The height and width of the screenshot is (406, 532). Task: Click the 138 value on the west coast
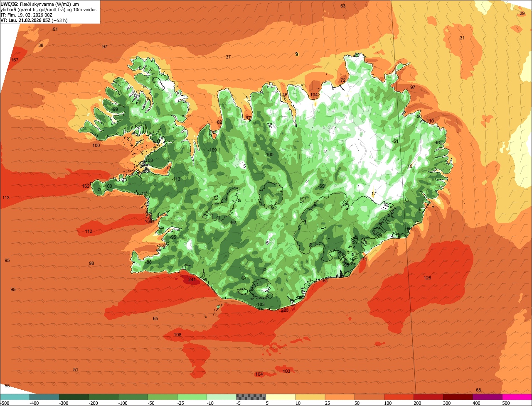[149, 221]
